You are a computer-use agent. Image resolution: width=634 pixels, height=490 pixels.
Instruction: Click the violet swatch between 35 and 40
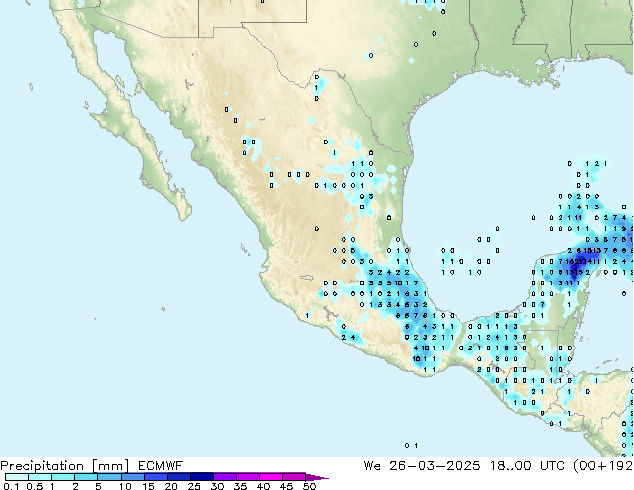[x=248, y=477]
